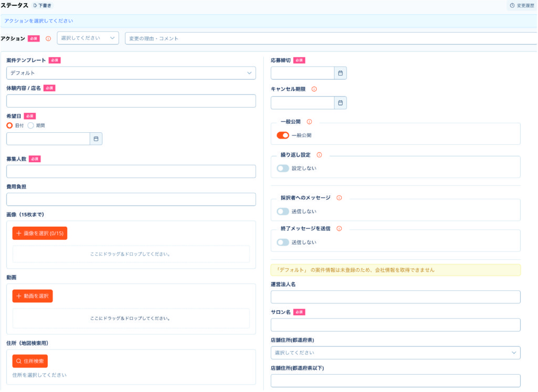Click info icon beside アクション label
The width and height of the screenshot is (538, 392).
(x=48, y=38)
